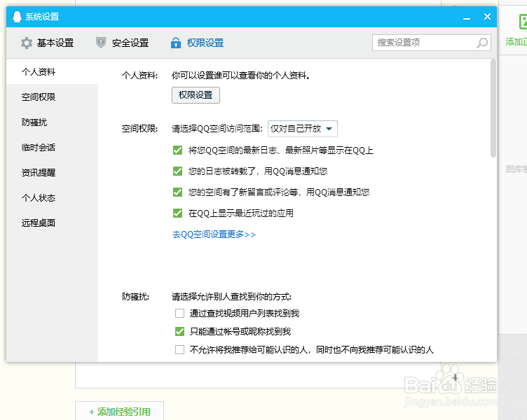This screenshot has width=527, height=420.
Task: Uncheck 您的空间有了新留言或评论等 notification
Action: click(177, 192)
